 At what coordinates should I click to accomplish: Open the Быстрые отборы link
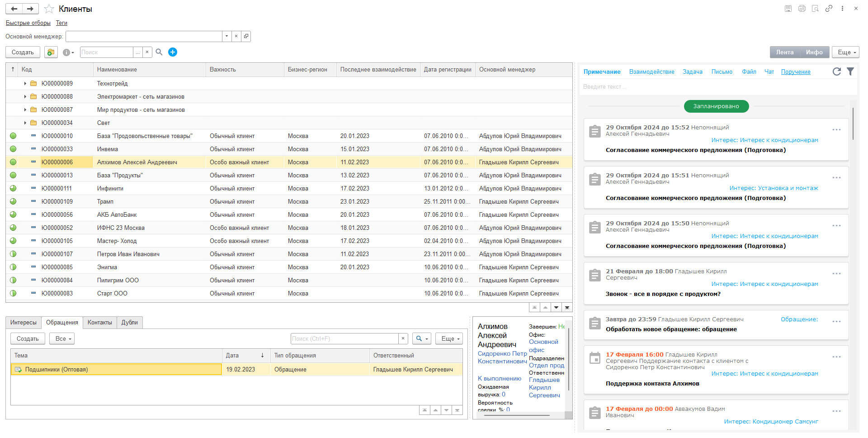point(28,23)
